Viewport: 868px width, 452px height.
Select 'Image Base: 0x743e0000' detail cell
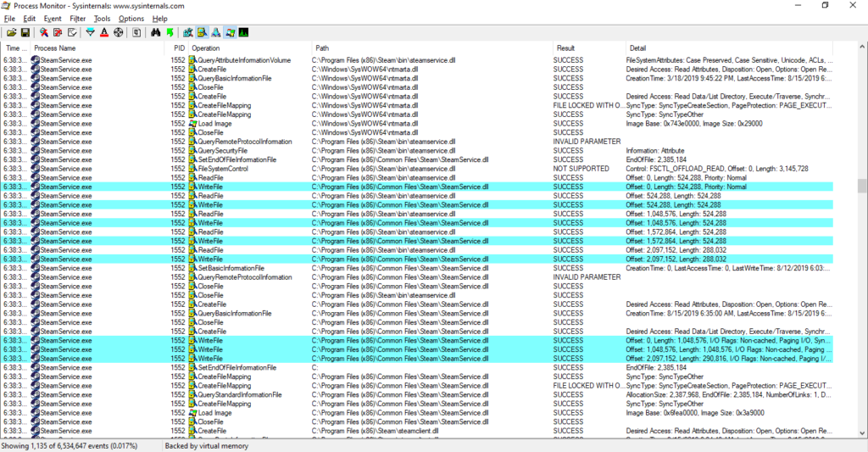694,124
